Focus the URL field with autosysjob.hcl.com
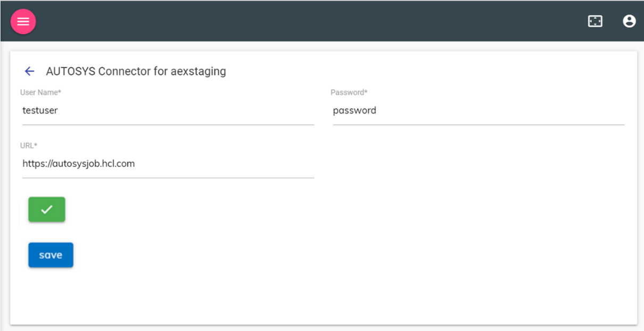Screen dimensions: 644x331 (x=160, y=163)
